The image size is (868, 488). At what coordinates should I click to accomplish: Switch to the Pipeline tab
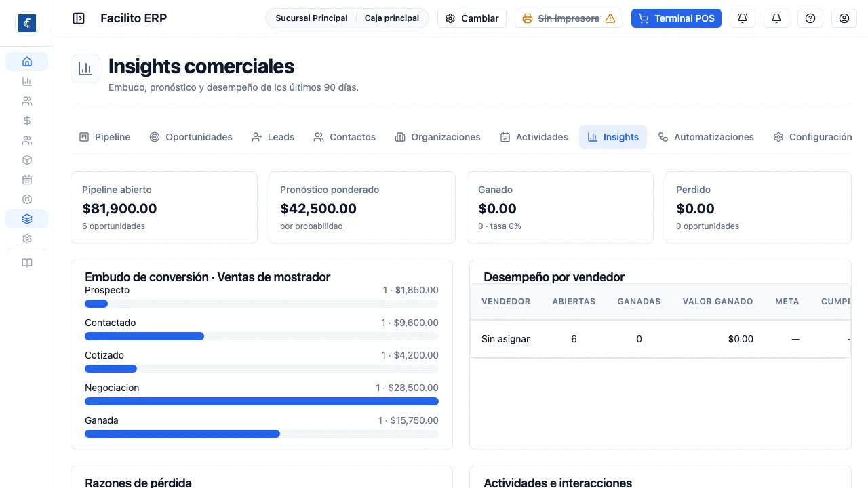click(x=104, y=137)
